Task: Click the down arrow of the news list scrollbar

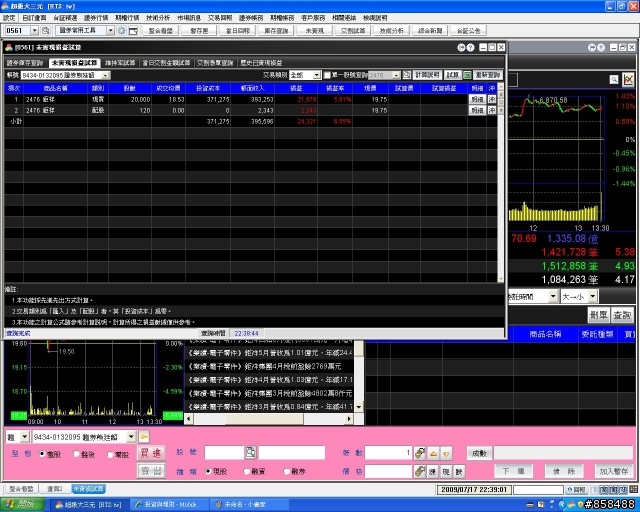Action: point(359,407)
